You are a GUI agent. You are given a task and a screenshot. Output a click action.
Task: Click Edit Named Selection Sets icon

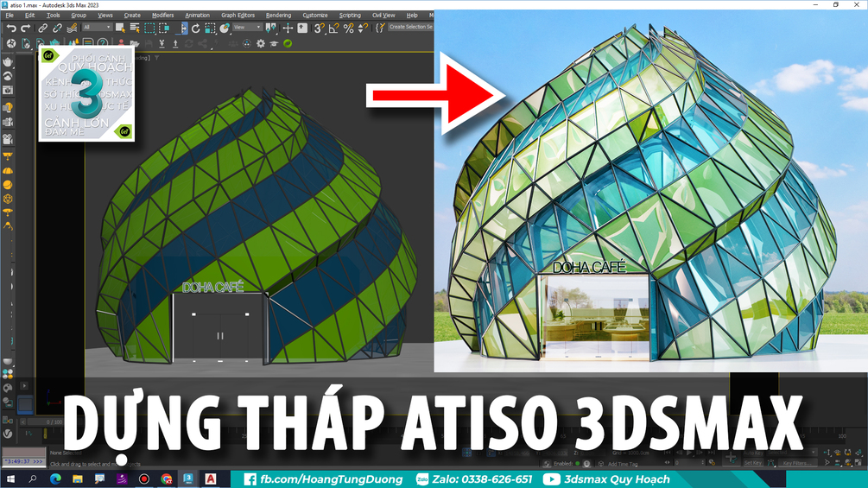380,28
